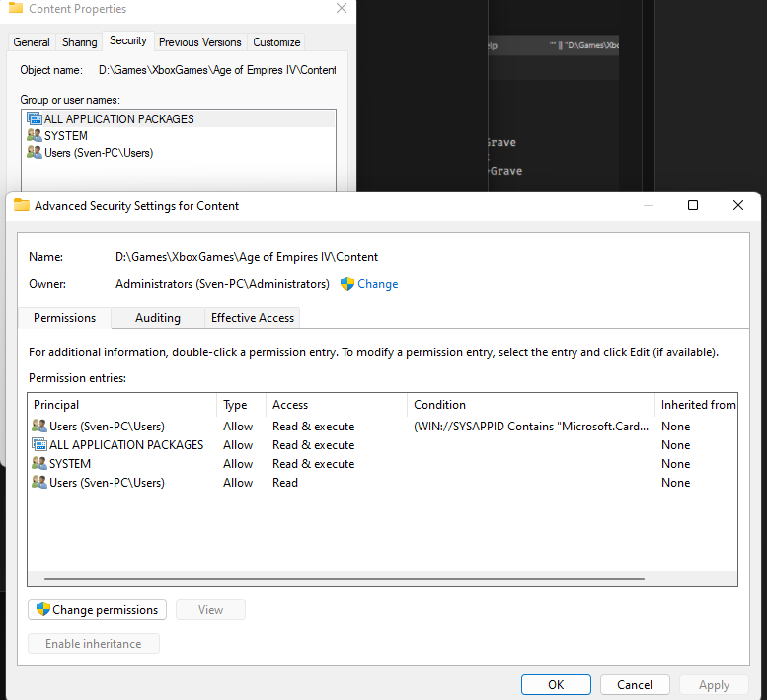Screen dimensions: 767x700
Task: Click the Access column header
Action: pyautogui.click(x=337, y=405)
